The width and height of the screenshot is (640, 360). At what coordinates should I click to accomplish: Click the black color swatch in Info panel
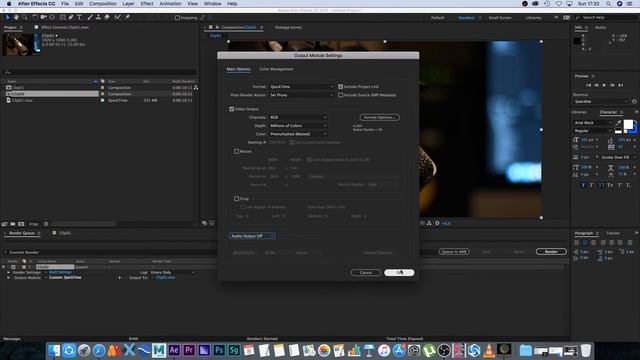[577, 41]
